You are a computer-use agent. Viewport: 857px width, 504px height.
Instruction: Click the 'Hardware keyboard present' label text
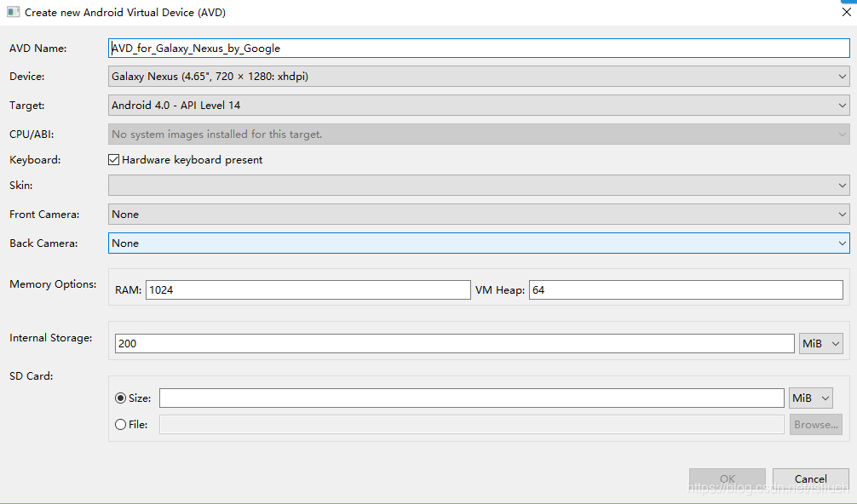click(x=192, y=159)
